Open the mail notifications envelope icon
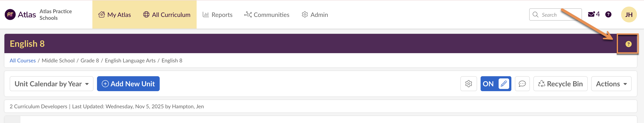644x123 pixels. click(591, 14)
